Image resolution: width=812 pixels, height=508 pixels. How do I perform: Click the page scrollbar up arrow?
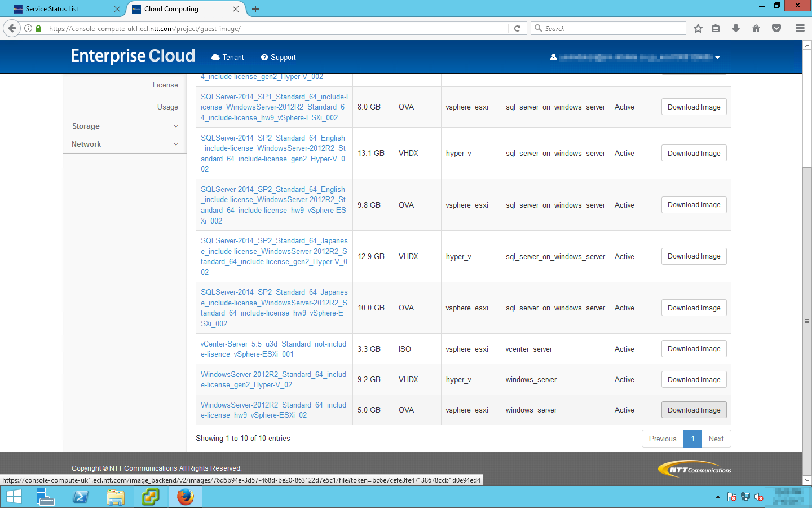(807, 45)
